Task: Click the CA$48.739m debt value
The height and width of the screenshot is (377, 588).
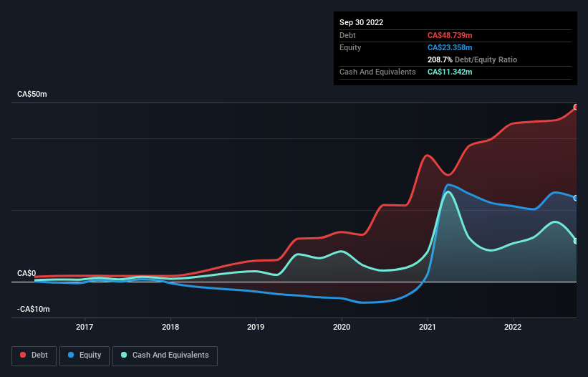Action: pos(450,35)
